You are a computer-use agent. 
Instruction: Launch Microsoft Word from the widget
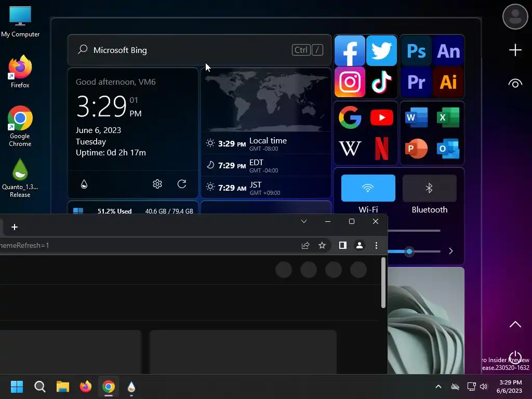tap(416, 117)
